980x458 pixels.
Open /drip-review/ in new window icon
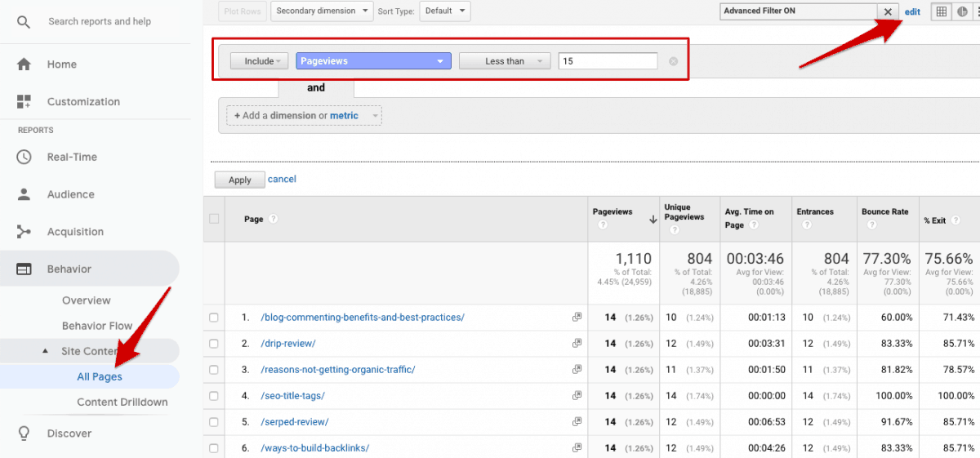(x=577, y=344)
